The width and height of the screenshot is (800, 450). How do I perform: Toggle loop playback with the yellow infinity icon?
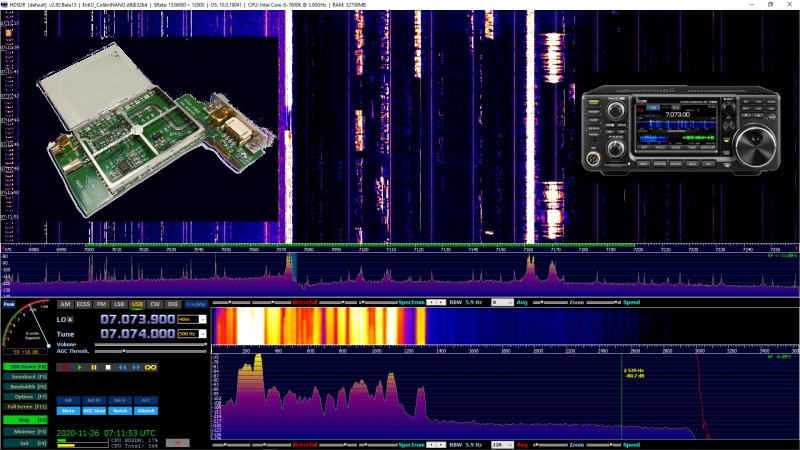click(x=151, y=367)
